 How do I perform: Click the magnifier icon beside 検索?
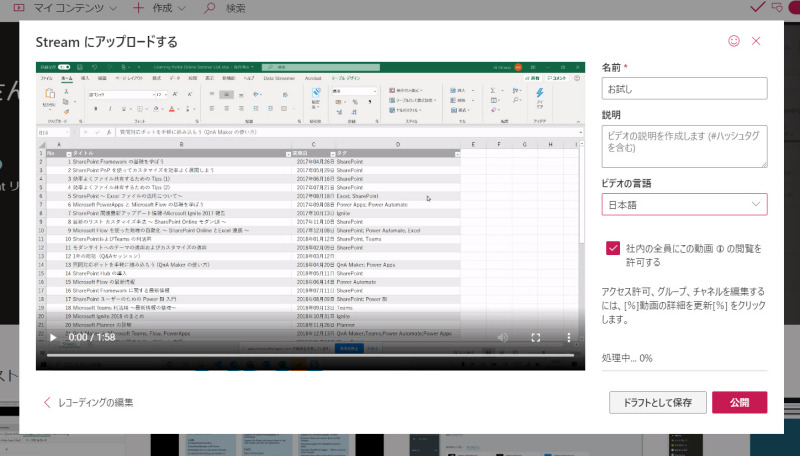pos(209,8)
